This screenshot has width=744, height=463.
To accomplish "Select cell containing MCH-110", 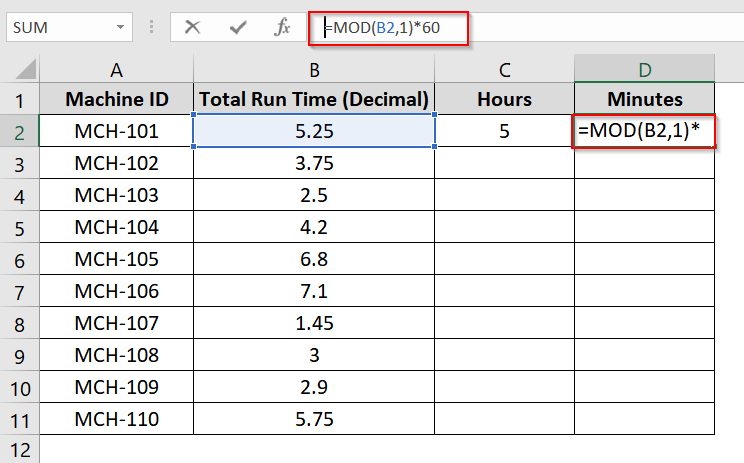I will click(x=117, y=419).
